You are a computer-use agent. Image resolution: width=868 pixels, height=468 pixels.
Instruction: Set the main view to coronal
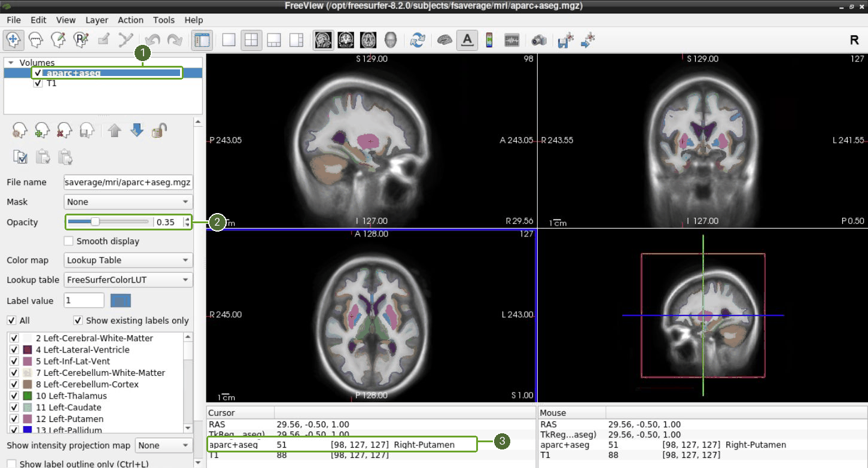[346, 40]
